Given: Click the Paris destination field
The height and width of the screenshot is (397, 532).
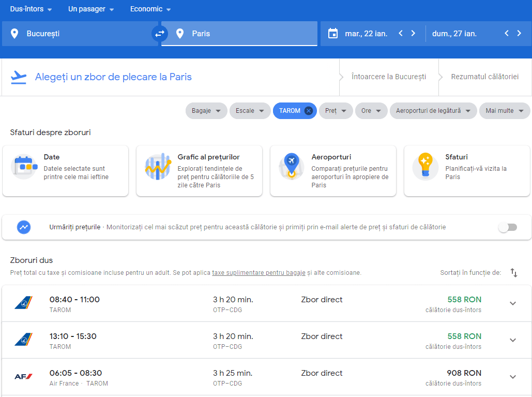Looking at the screenshot, I should (x=239, y=34).
